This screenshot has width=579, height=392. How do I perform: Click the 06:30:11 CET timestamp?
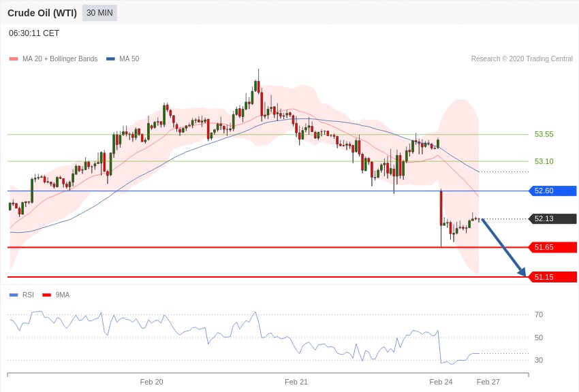click(x=34, y=33)
